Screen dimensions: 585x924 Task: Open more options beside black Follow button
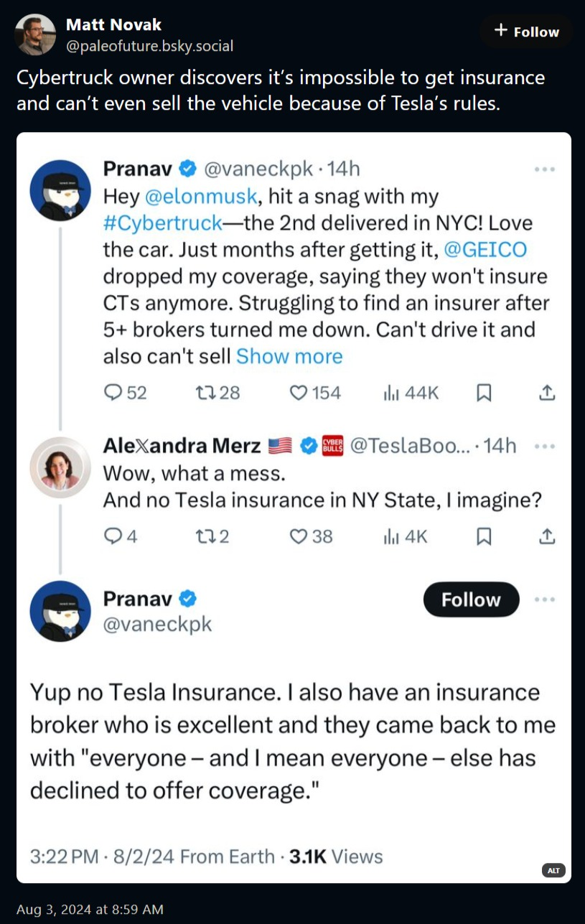(x=545, y=599)
